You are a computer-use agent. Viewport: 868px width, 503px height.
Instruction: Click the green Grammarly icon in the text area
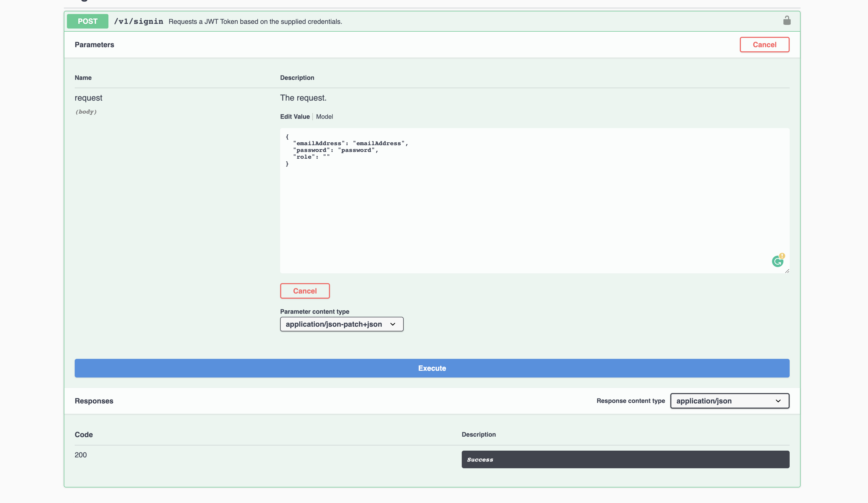777,262
